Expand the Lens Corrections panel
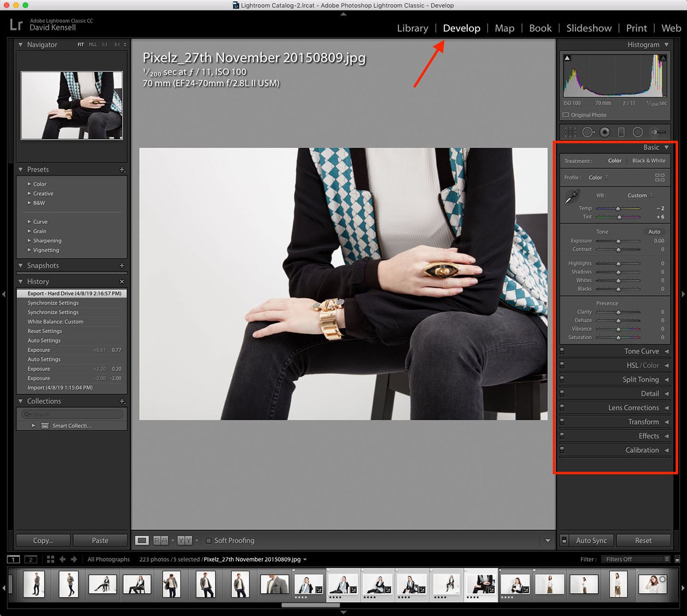This screenshot has height=616, width=687. pyautogui.click(x=633, y=408)
